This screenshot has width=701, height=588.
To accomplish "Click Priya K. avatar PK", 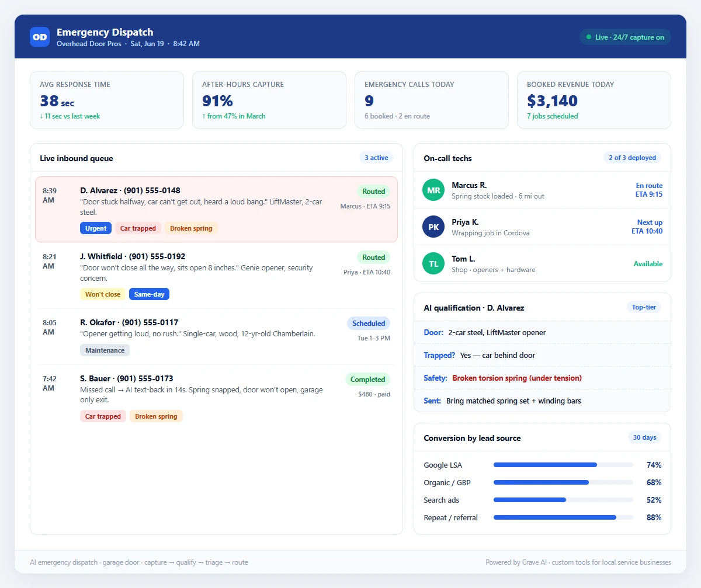I will (x=433, y=227).
